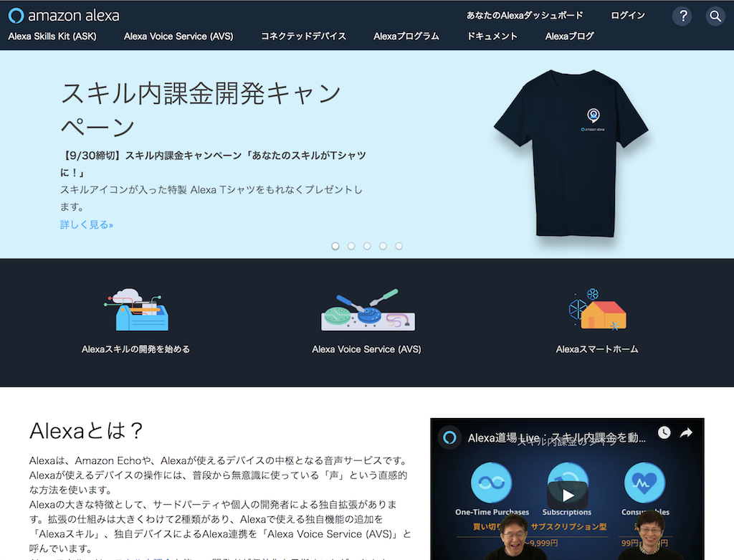Open the Alexaプログラム menu
The height and width of the screenshot is (560, 734).
tap(406, 36)
